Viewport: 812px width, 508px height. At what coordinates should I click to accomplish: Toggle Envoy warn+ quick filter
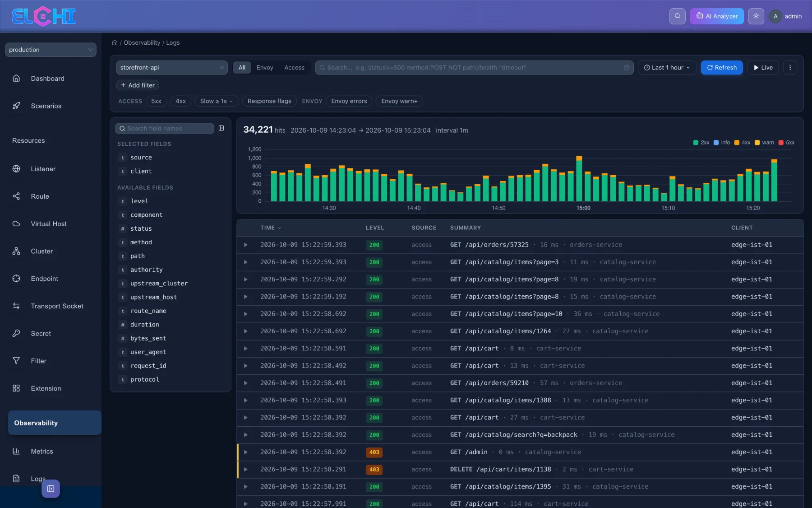click(399, 101)
